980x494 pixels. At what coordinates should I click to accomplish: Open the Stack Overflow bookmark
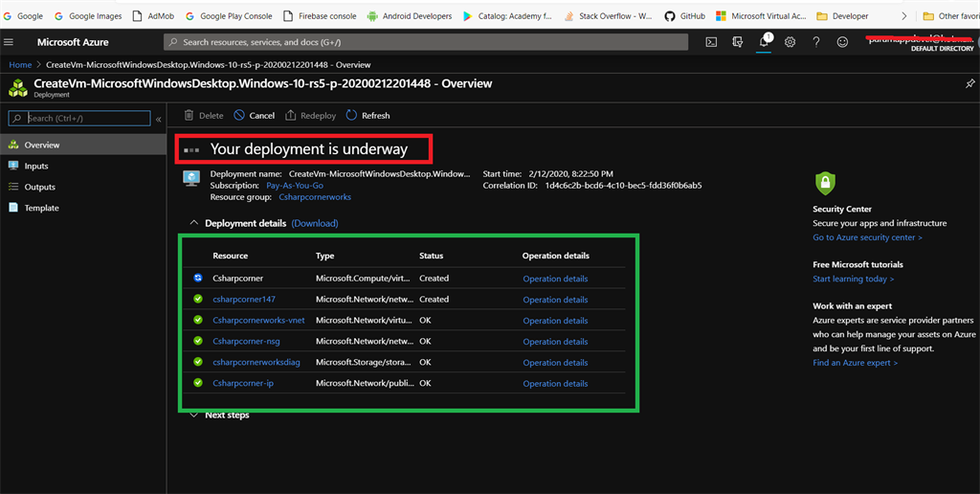coord(608,16)
